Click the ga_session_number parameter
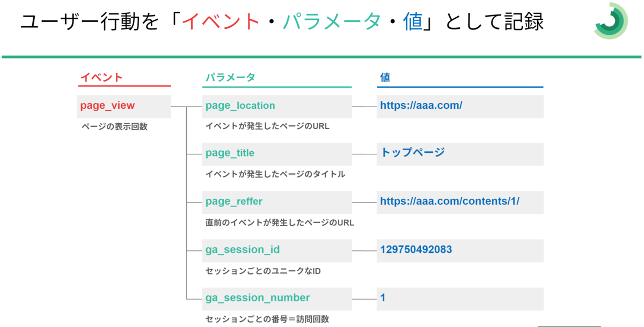Screen dimensions: 644x327 click(277, 299)
